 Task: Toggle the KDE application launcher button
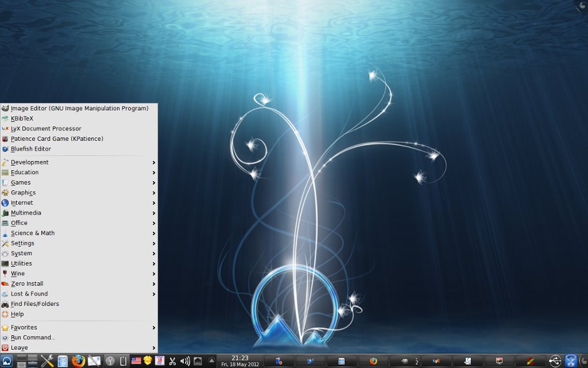[x=6, y=361]
